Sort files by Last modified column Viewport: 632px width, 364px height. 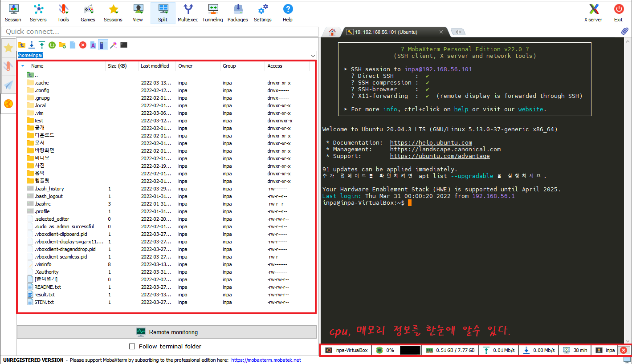coord(155,66)
